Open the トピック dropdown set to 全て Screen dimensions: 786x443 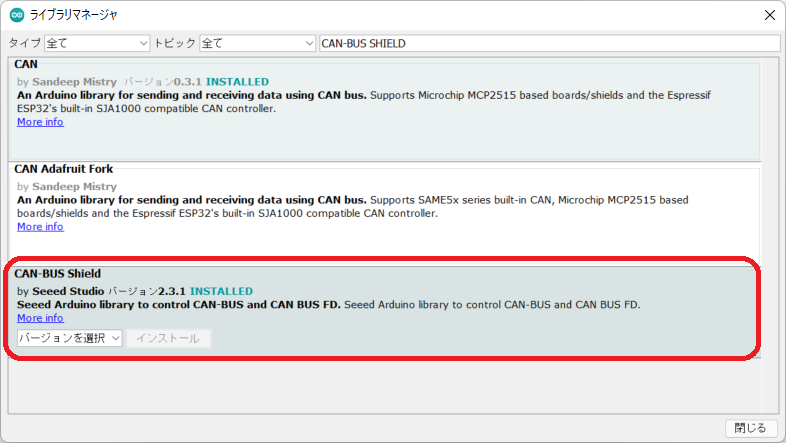pyautogui.click(x=258, y=44)
